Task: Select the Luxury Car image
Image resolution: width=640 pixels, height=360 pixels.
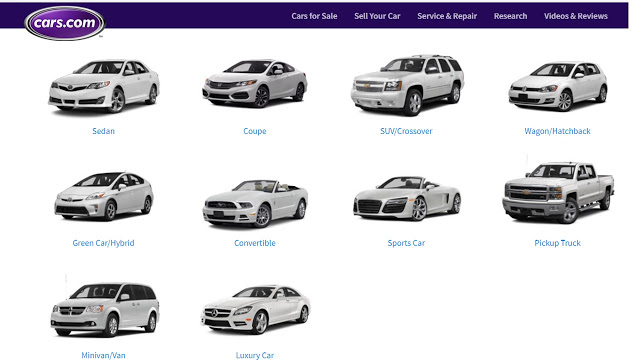Action: [x=256, y=309]
